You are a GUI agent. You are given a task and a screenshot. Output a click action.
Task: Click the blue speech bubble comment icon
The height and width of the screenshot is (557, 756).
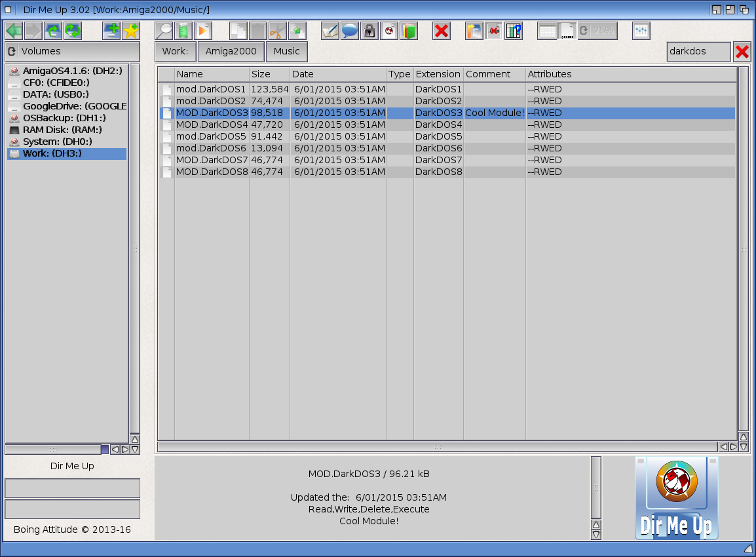(x=350, y=31)
